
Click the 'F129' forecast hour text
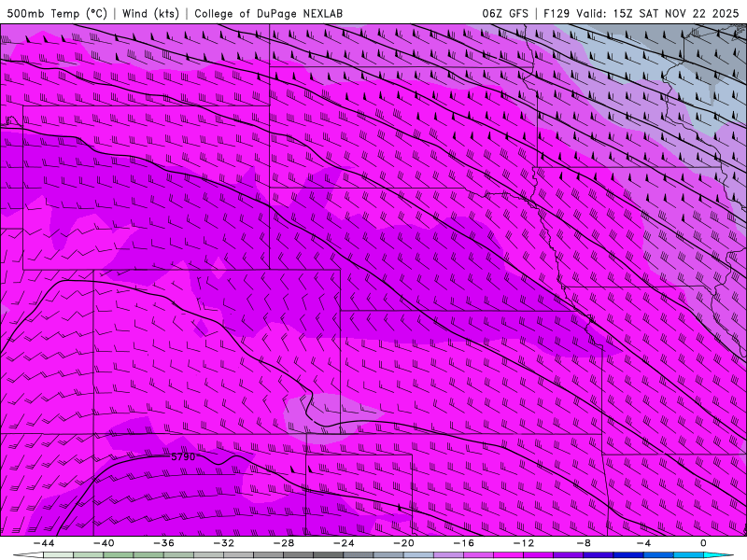tap(557, 13)
